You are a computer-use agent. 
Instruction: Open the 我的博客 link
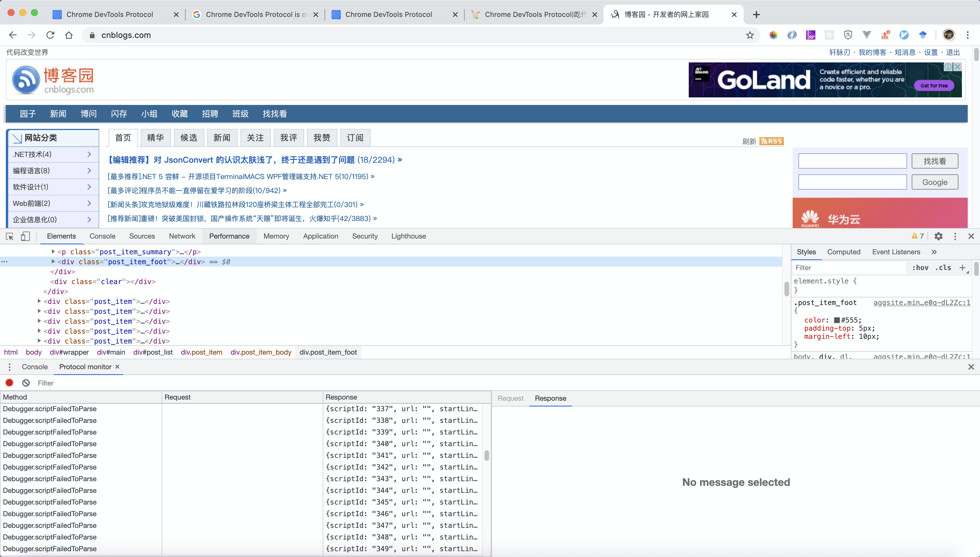pyautogui.click(x=872, y=52)
